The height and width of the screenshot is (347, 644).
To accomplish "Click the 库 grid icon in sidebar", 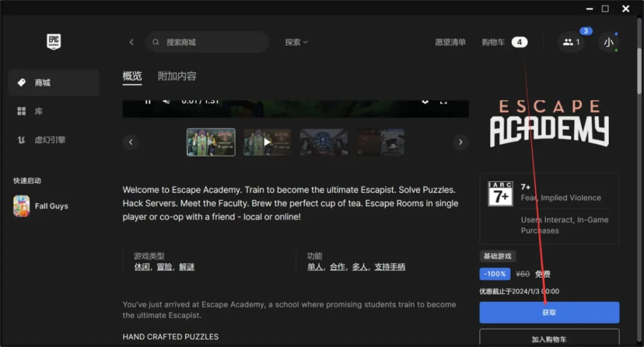I will point(21,111).
